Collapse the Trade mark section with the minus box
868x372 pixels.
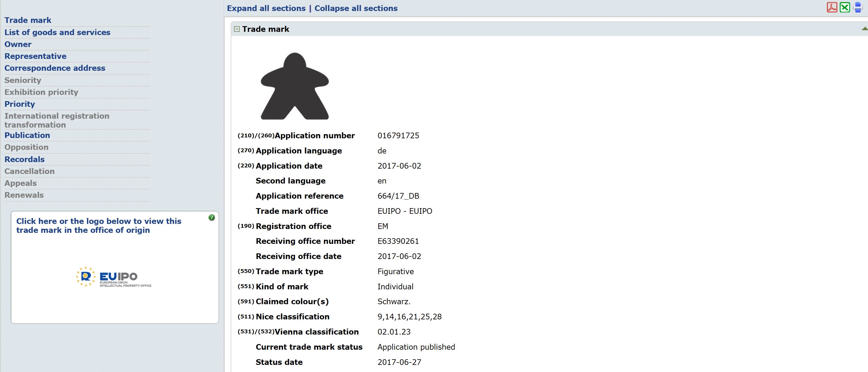237,29
